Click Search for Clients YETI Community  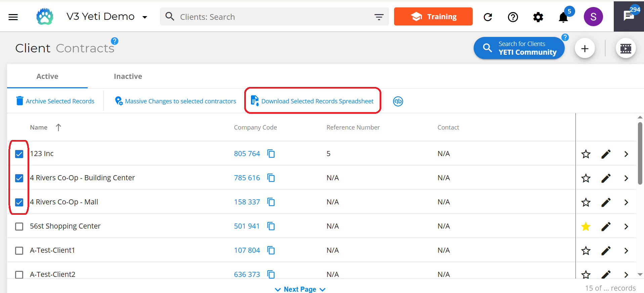(x=519, y=48)
